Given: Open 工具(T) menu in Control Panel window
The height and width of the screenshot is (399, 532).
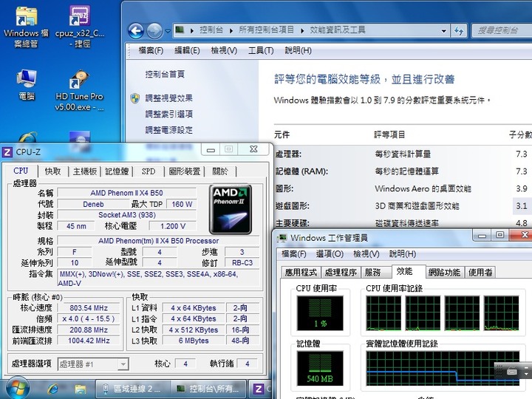Looking at the screenshot, I should click(261, 51).
